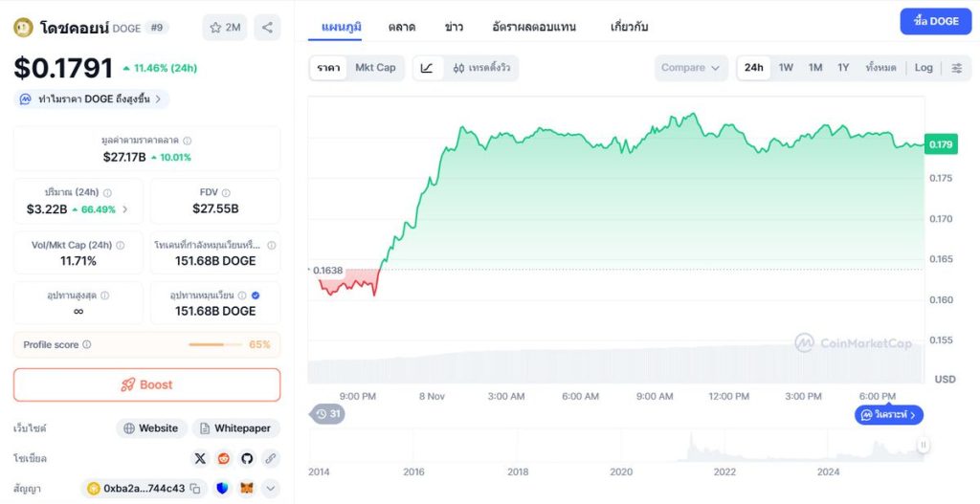Switch to the ตลาด tab
The height and width of the screenshot is (504, 980).
pos(402,27)
